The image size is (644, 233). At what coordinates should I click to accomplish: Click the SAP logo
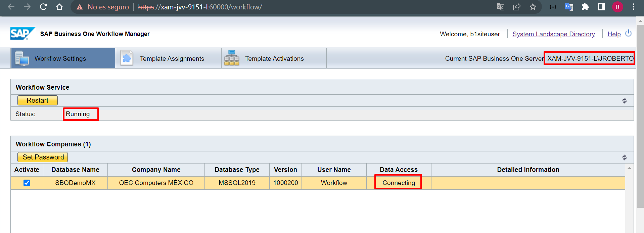coord(22,34)
